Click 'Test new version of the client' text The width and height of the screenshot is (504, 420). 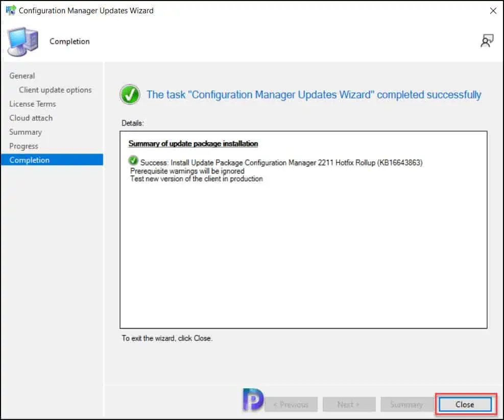(197, 179)
